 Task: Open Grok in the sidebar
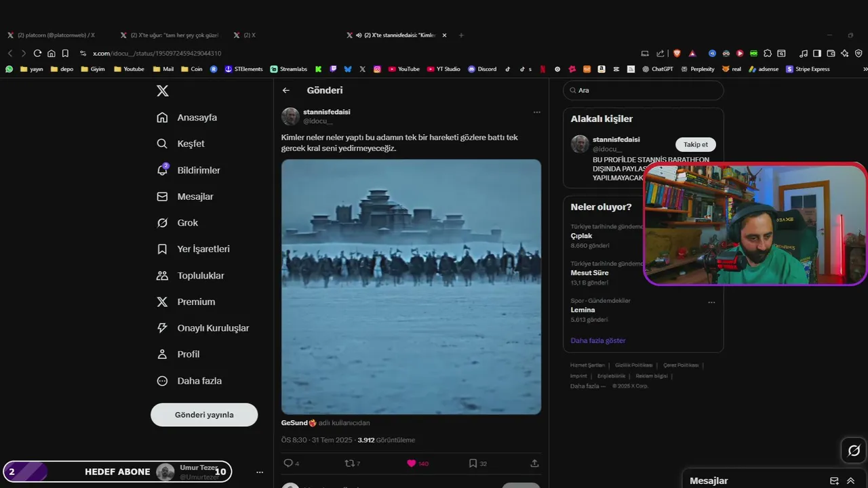pyautogui.click(x=177, y=223)
